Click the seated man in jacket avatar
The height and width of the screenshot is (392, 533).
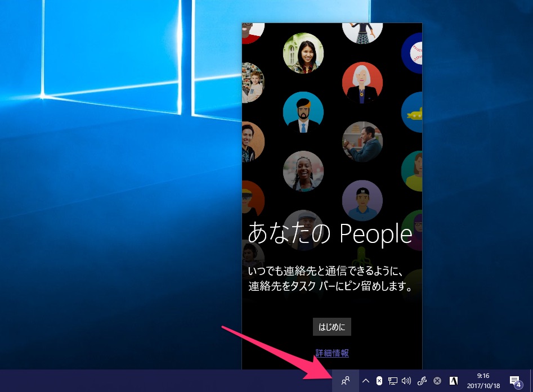pyautogui.click(x=362, y=142)
